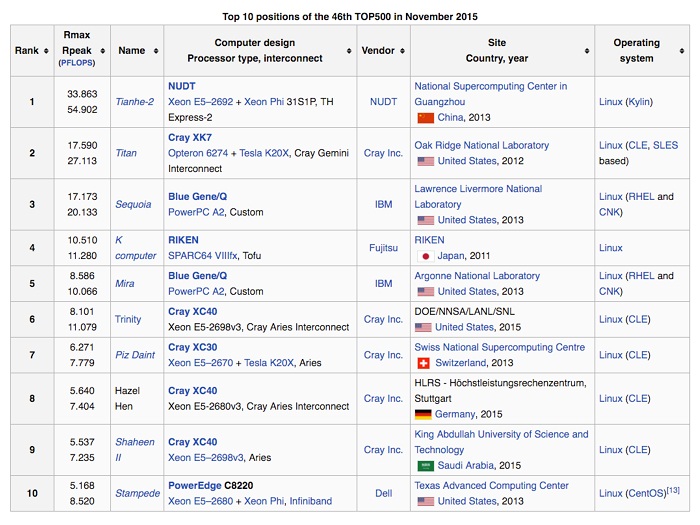Open the Titan supercomputer link
700x525 pixels.
(126, 153)
